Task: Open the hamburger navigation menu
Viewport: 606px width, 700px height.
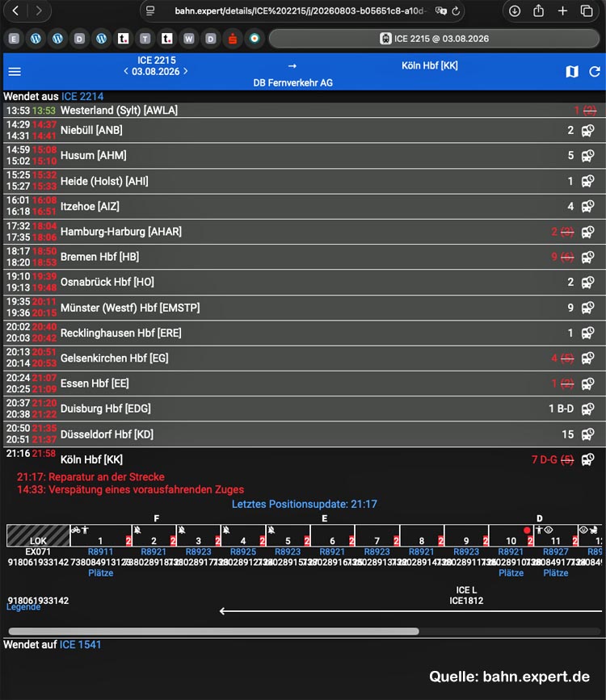Action: click(15, 71)
